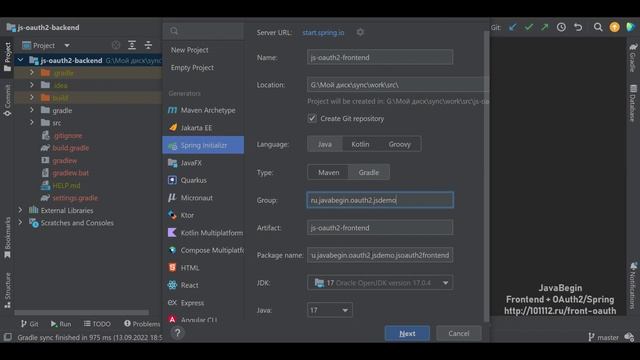Viewport: 640px width, 360px height.
Task: Toggle Create Git repository checkbox
Action: coord(312,118)
